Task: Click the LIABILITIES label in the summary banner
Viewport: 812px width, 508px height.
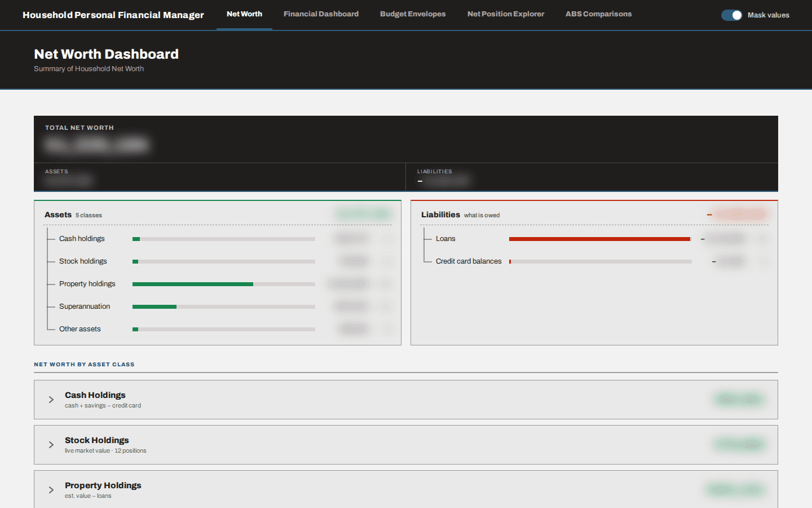Action: 435,172
